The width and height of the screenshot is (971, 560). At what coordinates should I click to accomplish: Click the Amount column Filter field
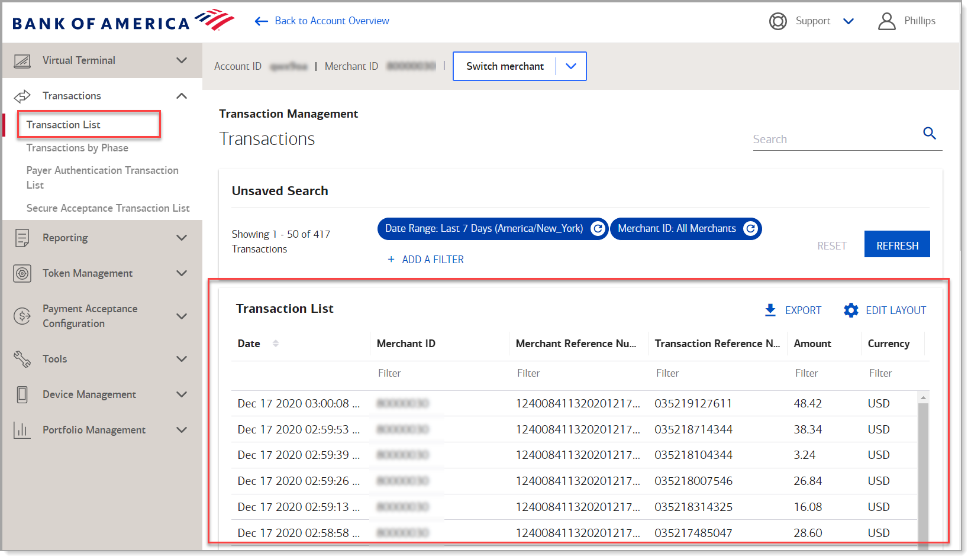click(824, 374)
